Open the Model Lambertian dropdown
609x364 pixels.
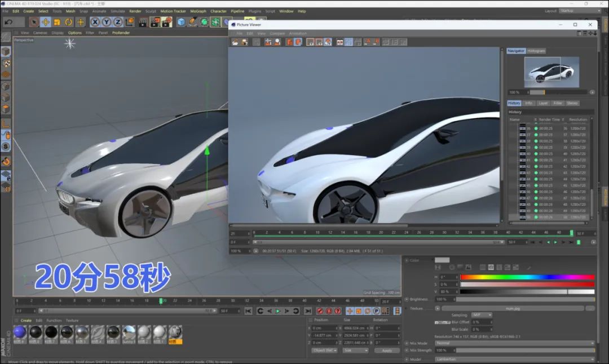pyautogui.click(x=514, y=359)
